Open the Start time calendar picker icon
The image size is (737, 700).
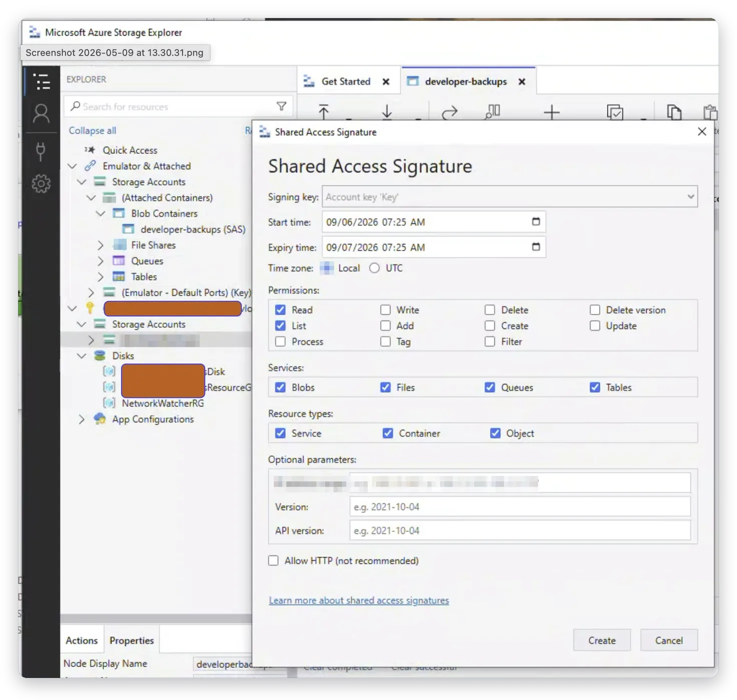[x=536, y=221]
